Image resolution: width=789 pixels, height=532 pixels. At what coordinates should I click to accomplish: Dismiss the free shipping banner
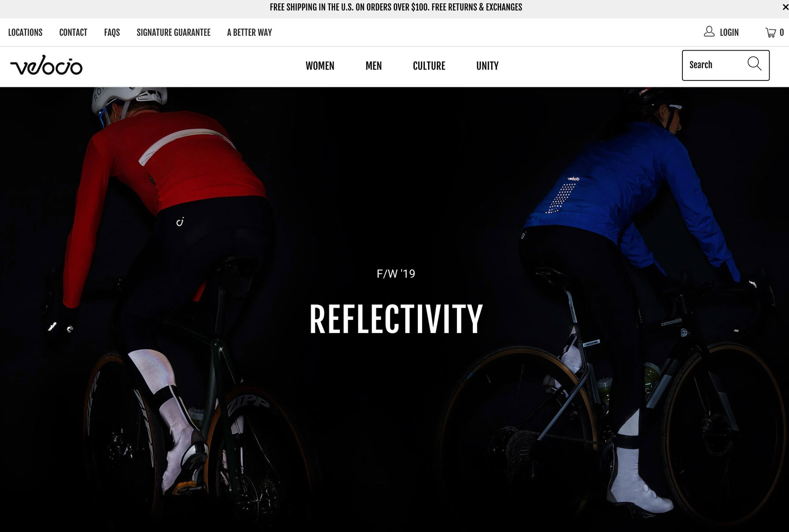pyautogui.click(x=785, y=7)
